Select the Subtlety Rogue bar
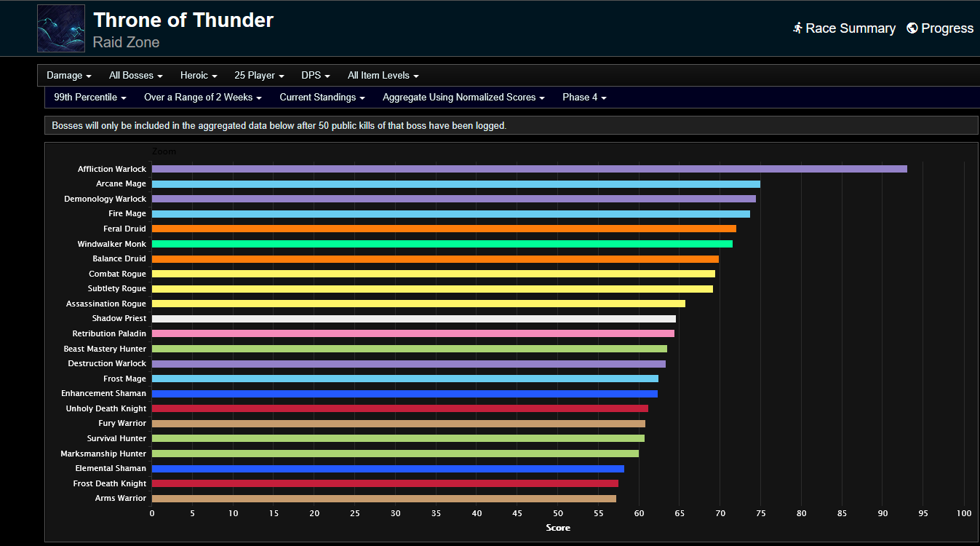 click(432, 289)
